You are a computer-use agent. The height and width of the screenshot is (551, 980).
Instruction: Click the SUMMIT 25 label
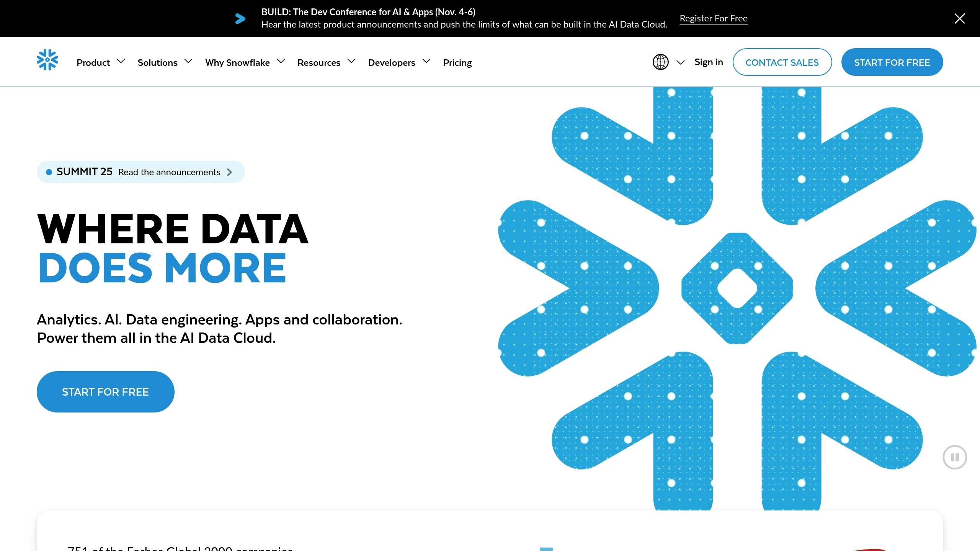click(84, 172)
